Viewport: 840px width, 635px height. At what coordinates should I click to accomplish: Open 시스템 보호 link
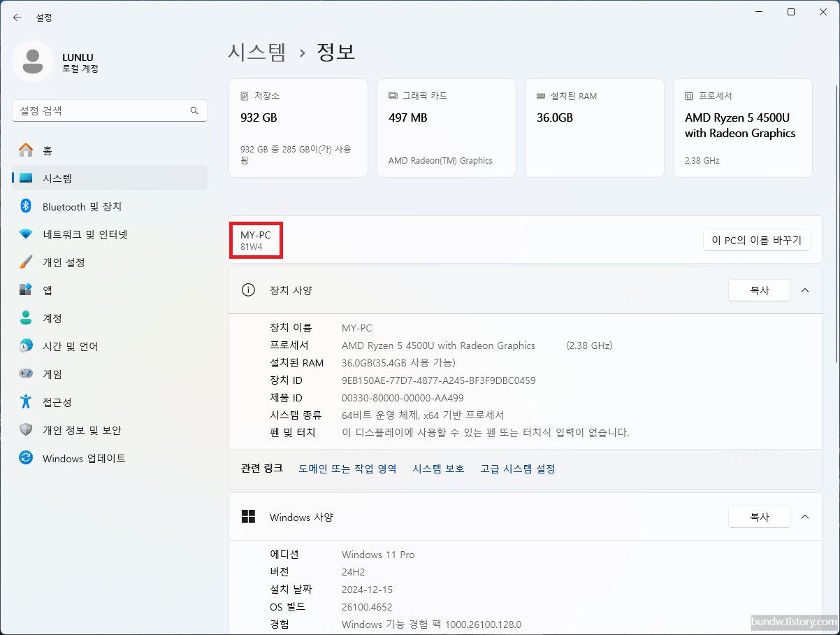coord(438,469)
